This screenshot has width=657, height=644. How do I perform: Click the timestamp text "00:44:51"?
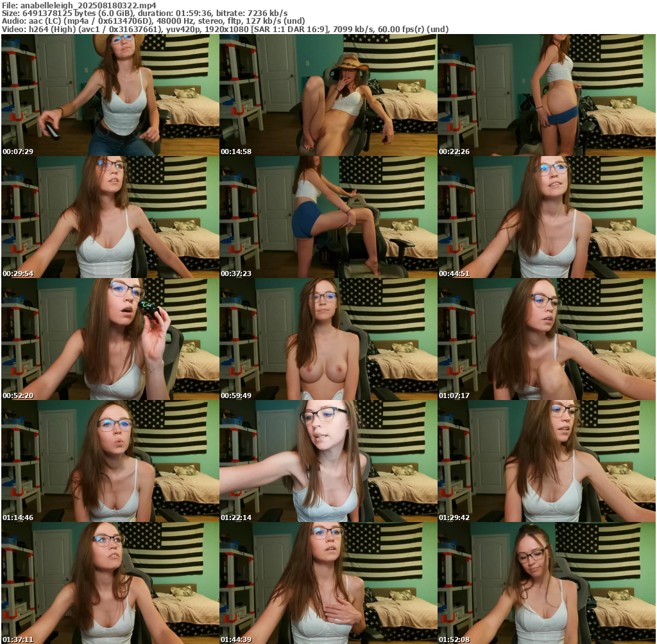(454, 274)
